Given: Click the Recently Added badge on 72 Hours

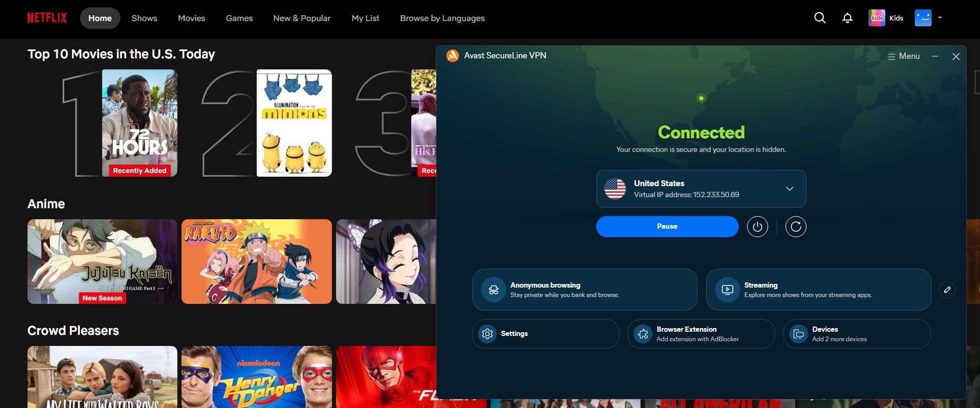Looking at the screenshot, I should tap(139, 170).
